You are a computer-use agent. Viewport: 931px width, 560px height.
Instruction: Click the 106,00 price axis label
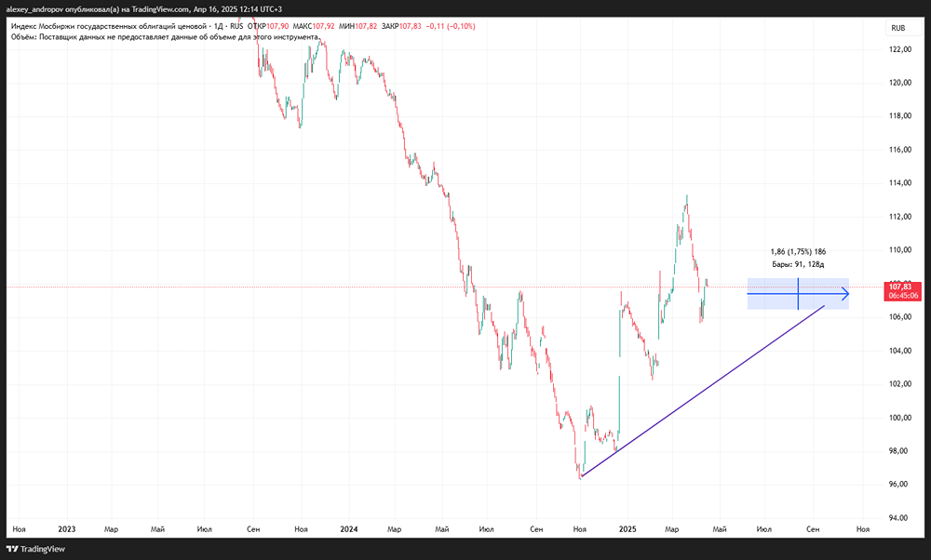point(899,317)
